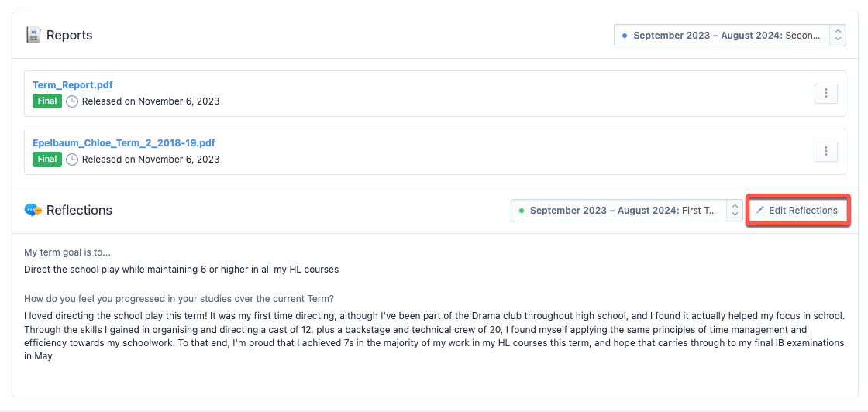Click the Final badge on Term_Report.pdf
The height and width of the screenshot is (412, 868).
coord(47,101)
